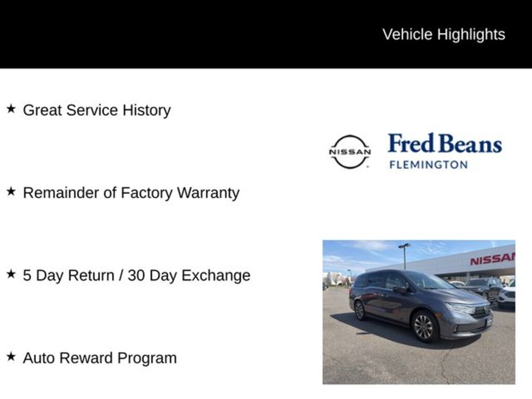The width and height of the screenshot is (532, 399).
Task: Click the white SUV at photo's right edge
Action: point(507,295)
